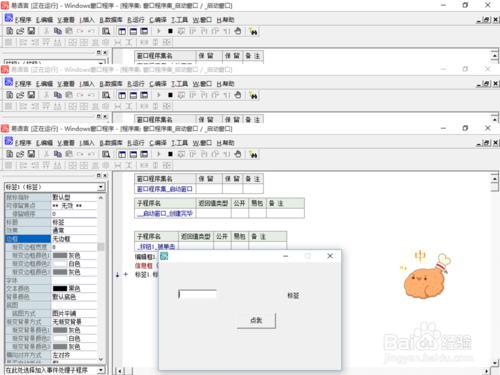Select 横向对齐方式 value 左对齐
This screenshot has height=375, width=500.
pos(74,355)
